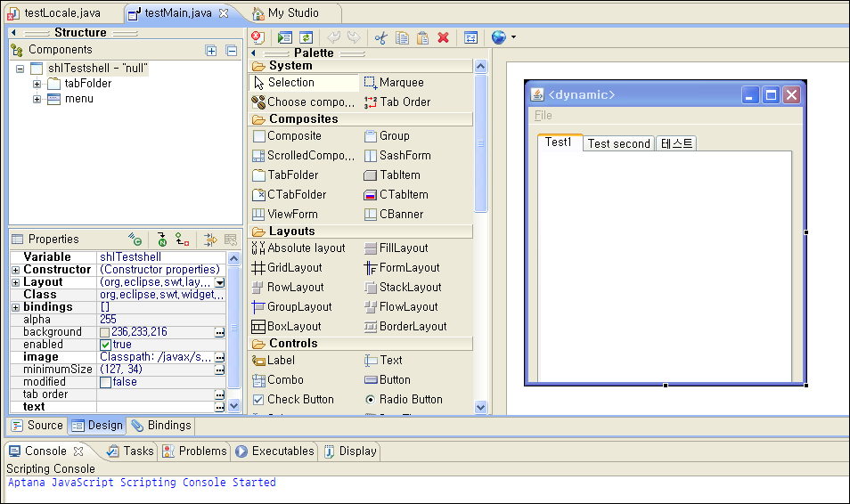Select the Text control in palette
The height and width of the screenshot is (504, 850).
coord(383,361)
